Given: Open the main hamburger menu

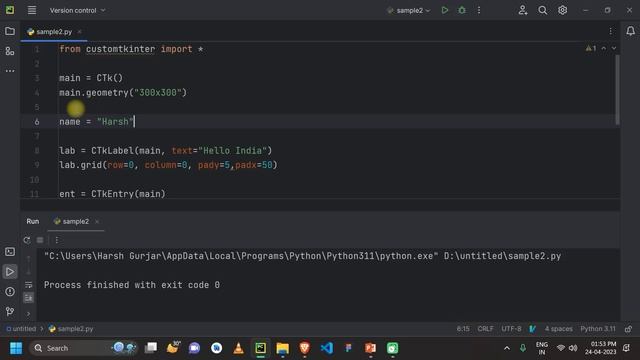Looking at the screenshot, I should (x=31, y=10).
